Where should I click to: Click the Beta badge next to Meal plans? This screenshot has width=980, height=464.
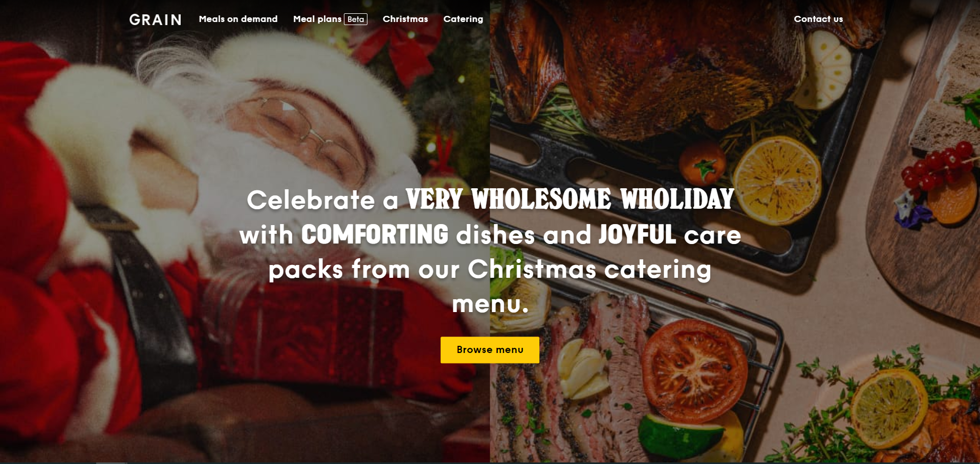tap(356, 19)
